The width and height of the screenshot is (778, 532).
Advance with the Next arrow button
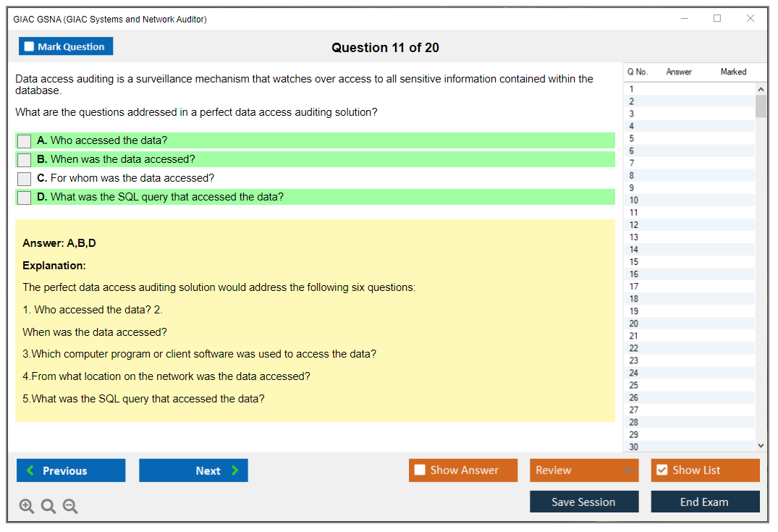(x=193, y=470)
